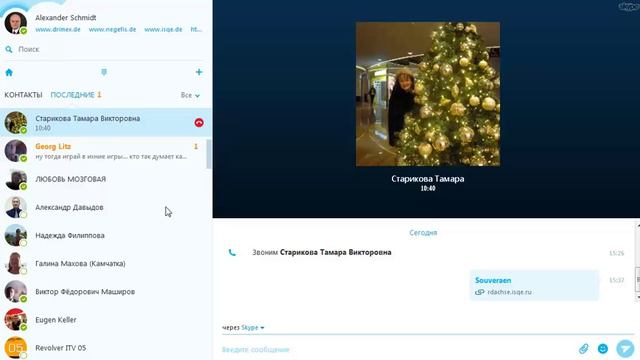The image size is (640, 360).
Task: Click the Сегодня date header
Action: tap(423, 233)
